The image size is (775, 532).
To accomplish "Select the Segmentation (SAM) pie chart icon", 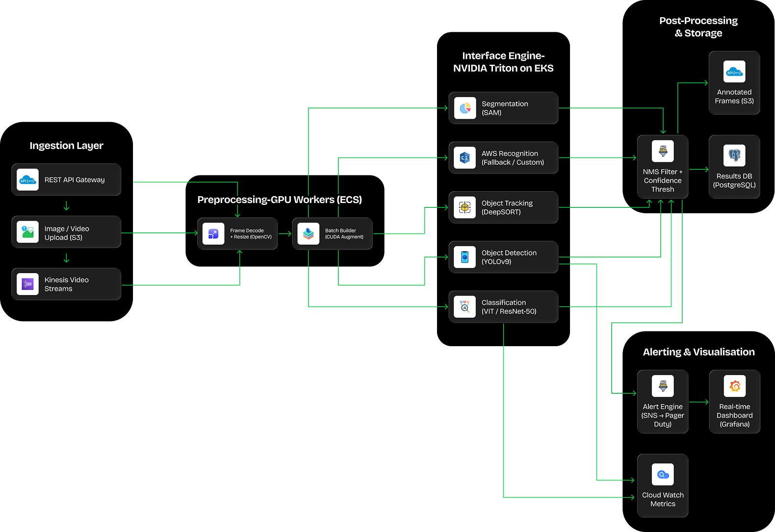I will pos(465,108).
